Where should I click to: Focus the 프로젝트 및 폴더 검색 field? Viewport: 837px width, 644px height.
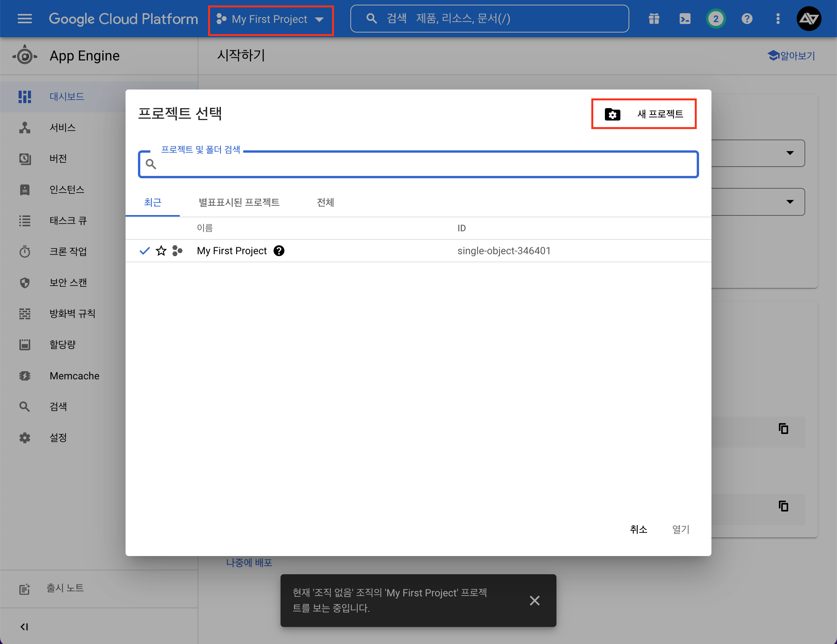pos(418,165)
